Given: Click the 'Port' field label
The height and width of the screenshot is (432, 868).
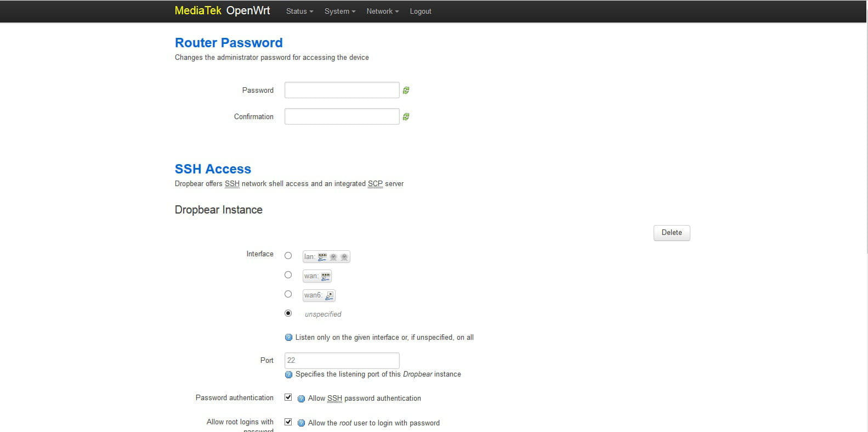Looking at the screenshot, I should 267,361.
